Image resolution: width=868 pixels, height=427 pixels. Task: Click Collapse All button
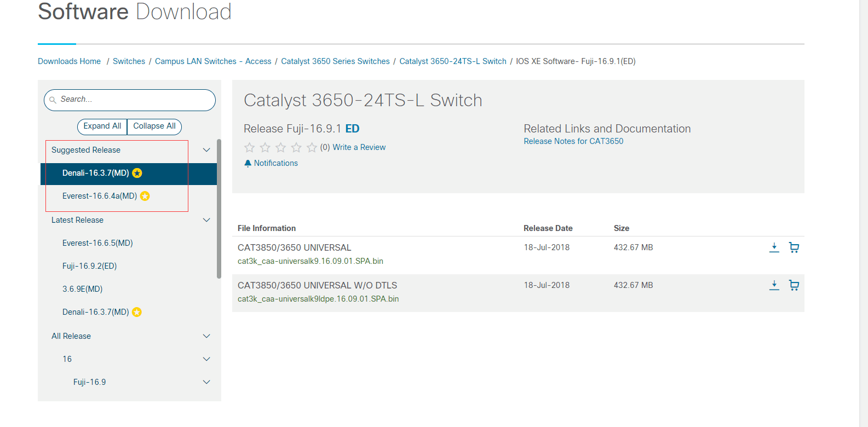tap(154, 126)
